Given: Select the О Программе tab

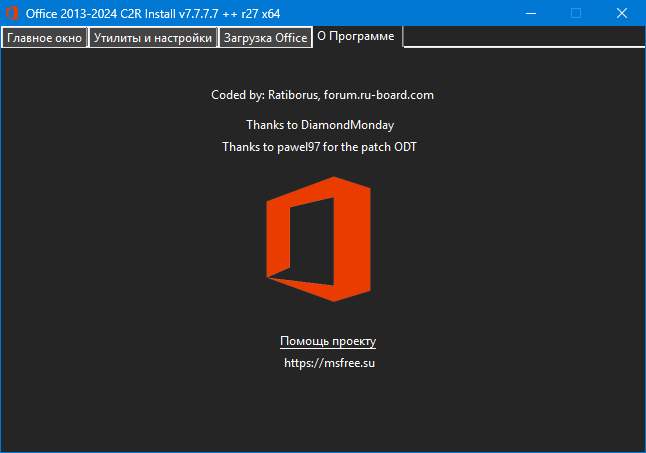Looking at the screenshot, I should pyautogui.click(x=356, y=37).
